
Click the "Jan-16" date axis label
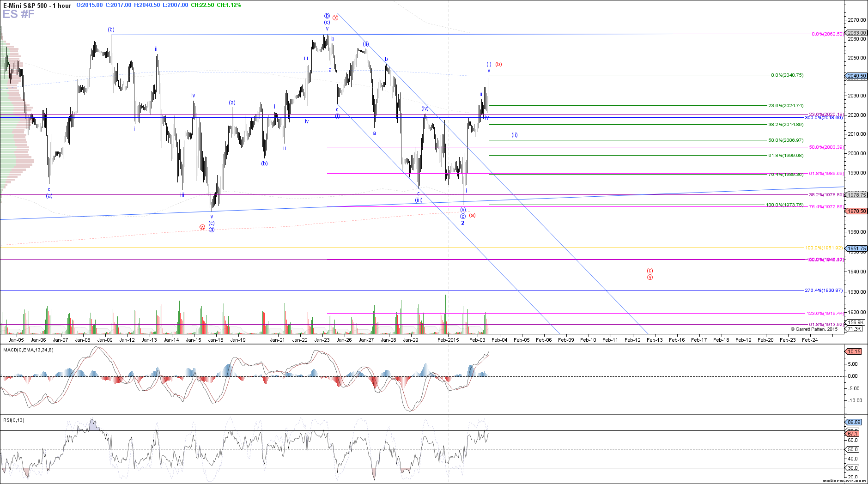click(216, 340)
